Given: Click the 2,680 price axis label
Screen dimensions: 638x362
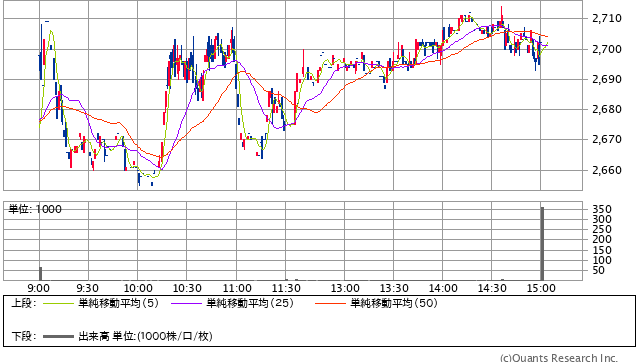Looking at the screenshot, I should click(607, 109).
